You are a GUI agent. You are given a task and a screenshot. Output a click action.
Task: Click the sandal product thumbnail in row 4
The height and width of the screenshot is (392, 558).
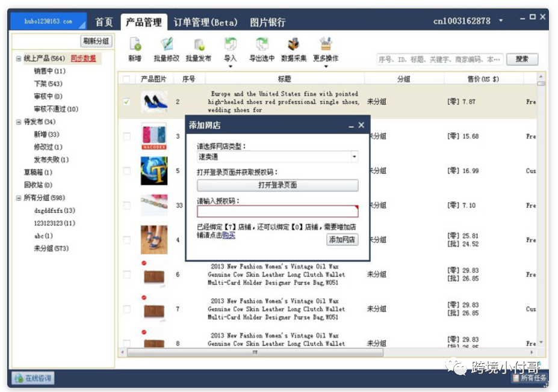coord(154,239)
